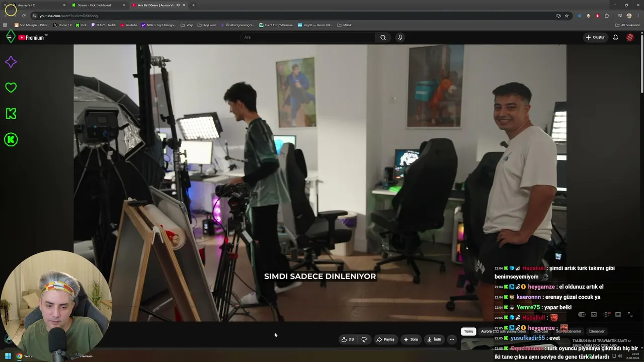Viewport: 644px width, 362px height.
Task: Start voice search with the microphone
Action: click(400, 37)
